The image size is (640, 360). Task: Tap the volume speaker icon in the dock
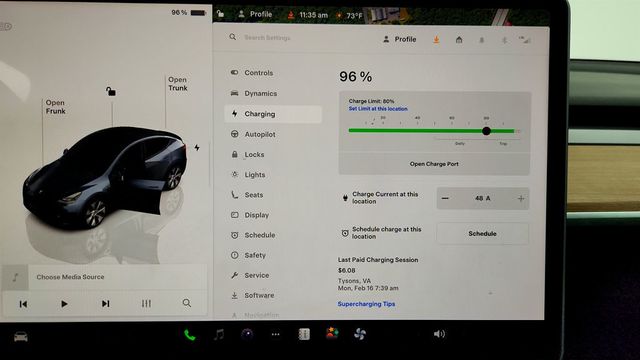(439, 334)
